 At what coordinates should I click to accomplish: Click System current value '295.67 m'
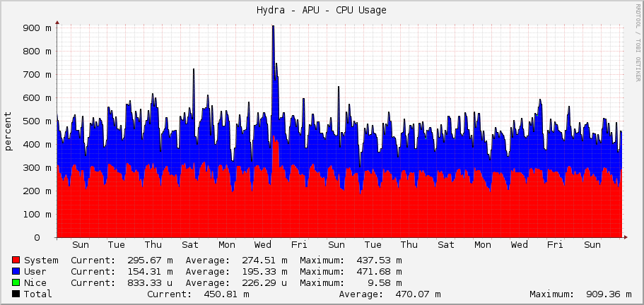[151, 261]
